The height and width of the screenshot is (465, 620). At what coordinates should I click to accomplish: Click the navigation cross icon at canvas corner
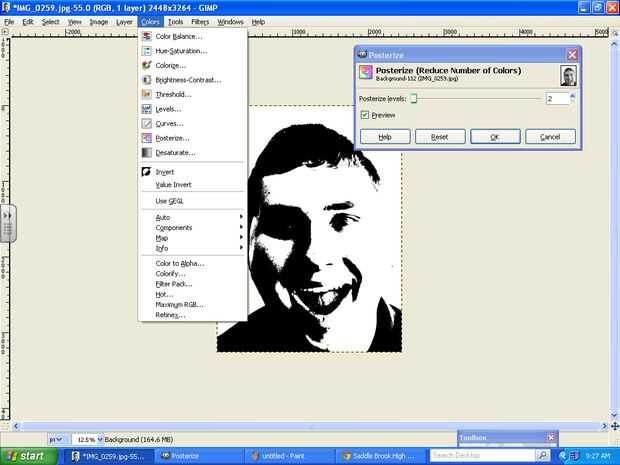click(x=614, y=426)
